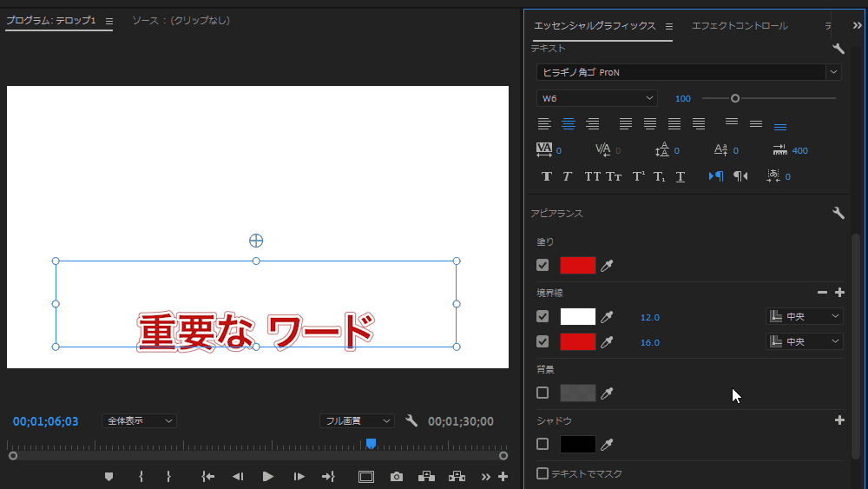868x489 pixels.
Task: Add marker in program monitor
Action: point(108,477)
